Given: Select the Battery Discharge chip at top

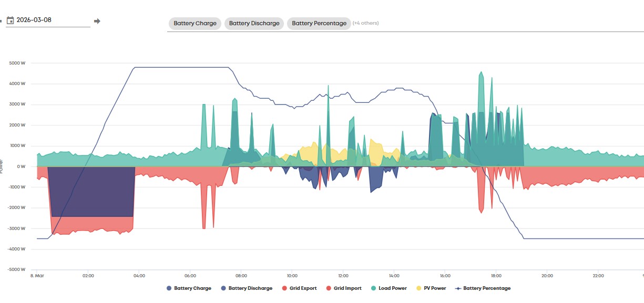Looking at the screenshot, I should 254,24.
